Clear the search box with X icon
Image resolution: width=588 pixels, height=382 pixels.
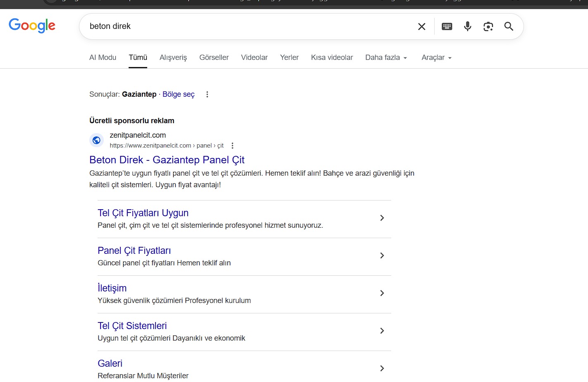(421, 26)
